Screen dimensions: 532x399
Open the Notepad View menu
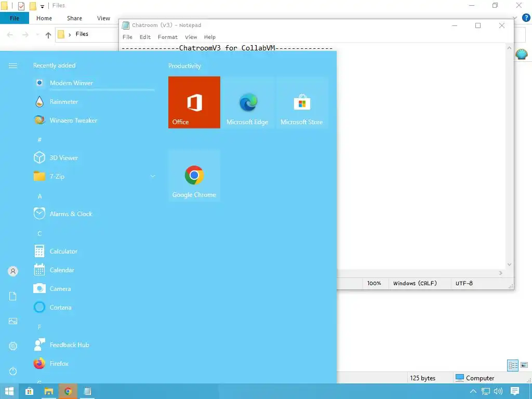click(191, 37)
